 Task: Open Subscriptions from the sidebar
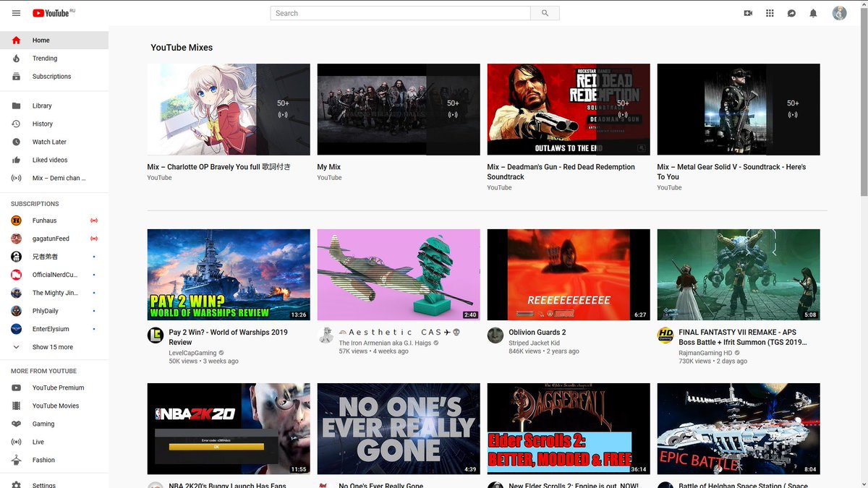[x=54, y=77]
